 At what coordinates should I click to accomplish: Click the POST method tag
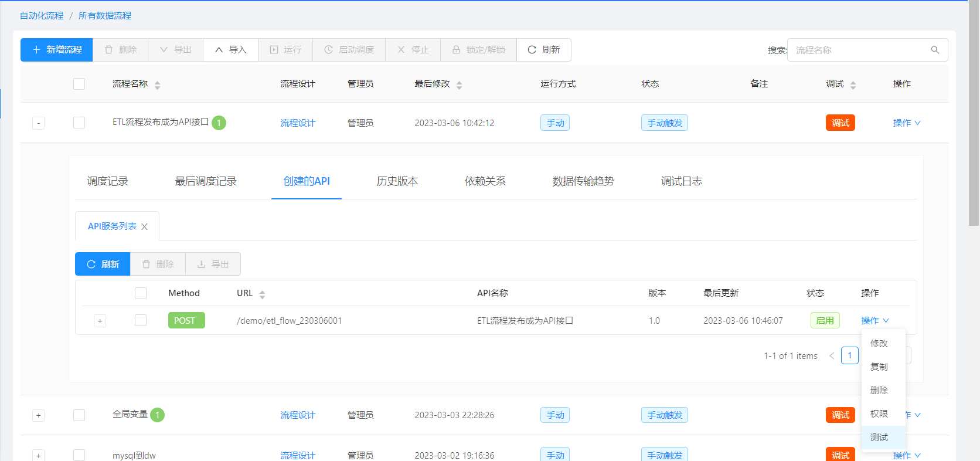pyautogui.click(x=186, y=320)
